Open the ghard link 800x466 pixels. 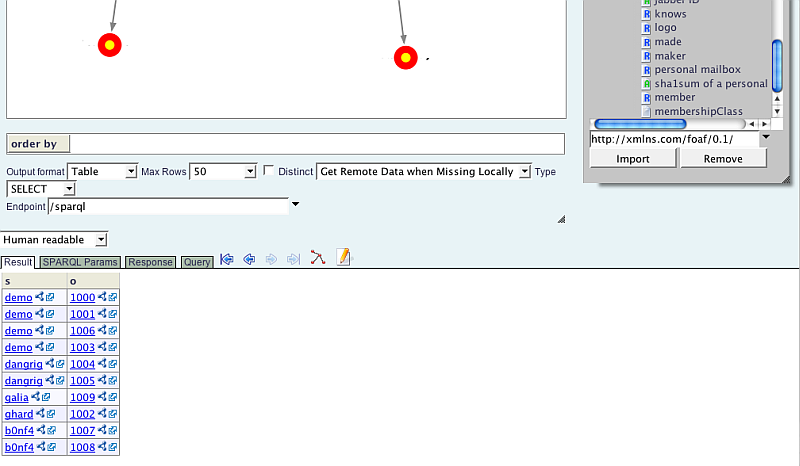pos(19,414)
